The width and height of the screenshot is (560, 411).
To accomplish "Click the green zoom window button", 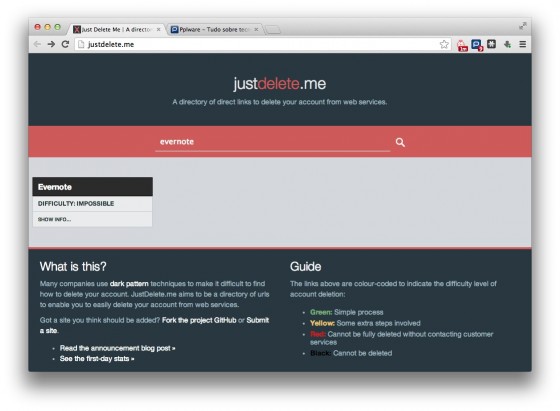I will 57,27.
